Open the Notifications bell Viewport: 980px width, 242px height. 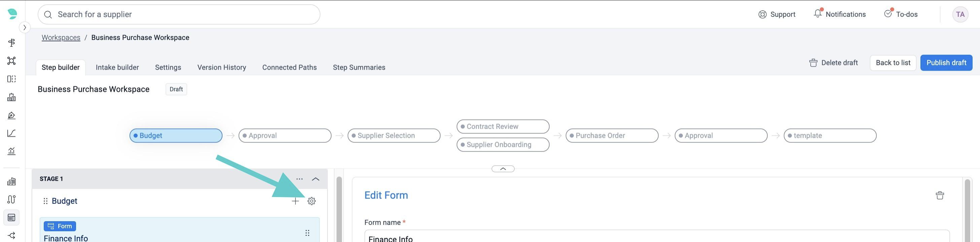pyautogui.click(x=817, y=14)
